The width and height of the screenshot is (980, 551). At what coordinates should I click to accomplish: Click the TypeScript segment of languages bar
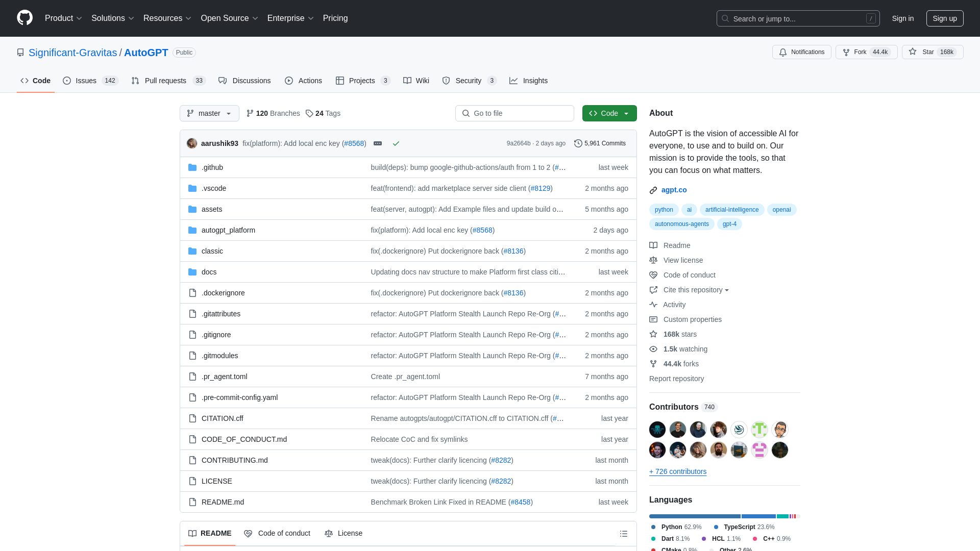coord(758,516)
